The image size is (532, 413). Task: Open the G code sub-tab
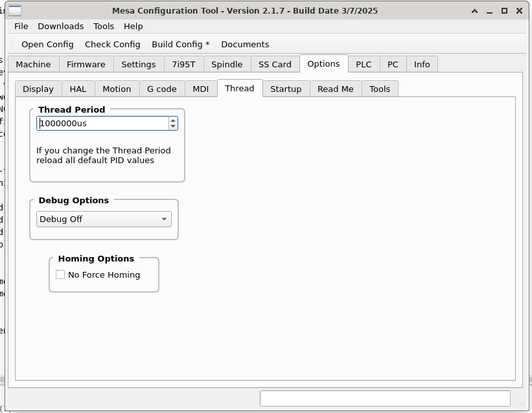pos(162,89)
